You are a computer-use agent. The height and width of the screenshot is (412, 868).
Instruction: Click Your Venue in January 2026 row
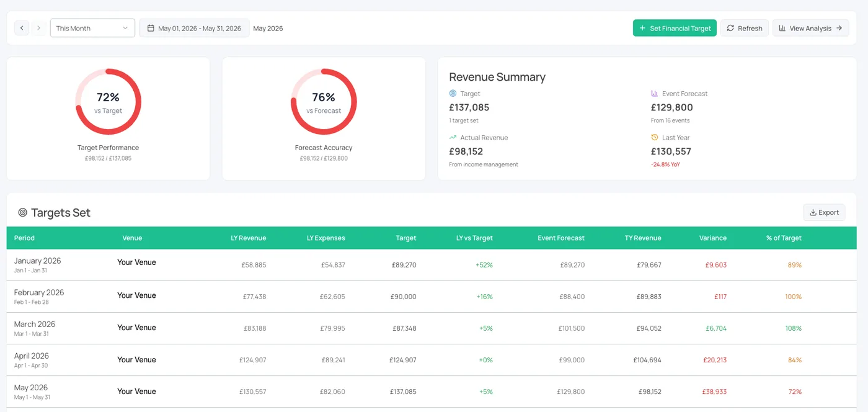136,262
